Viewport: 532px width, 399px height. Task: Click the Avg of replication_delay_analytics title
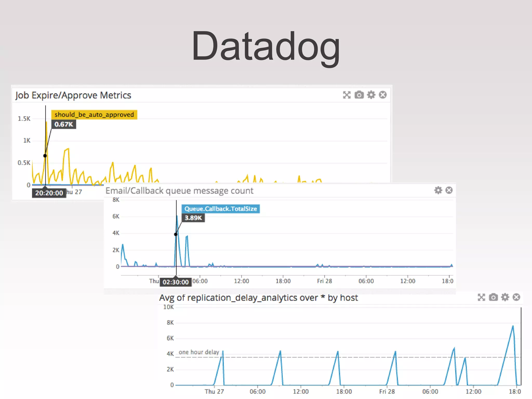tap(259, 298)
